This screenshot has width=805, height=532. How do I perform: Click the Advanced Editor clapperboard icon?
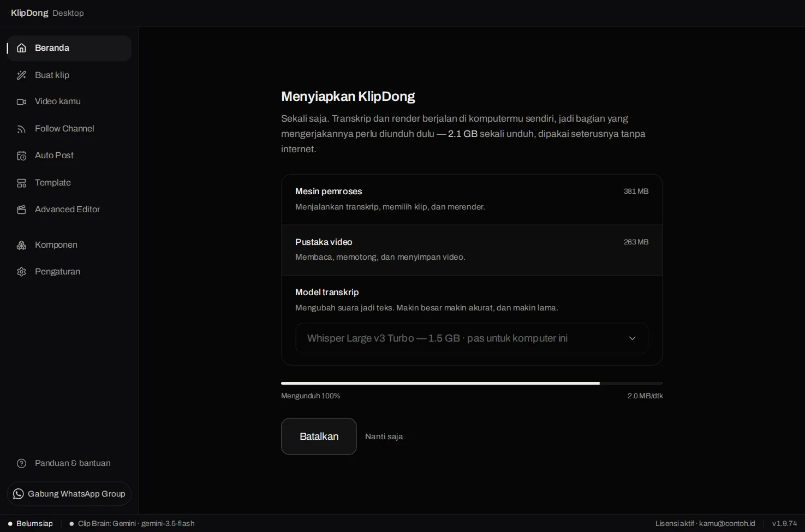[21, 210]
